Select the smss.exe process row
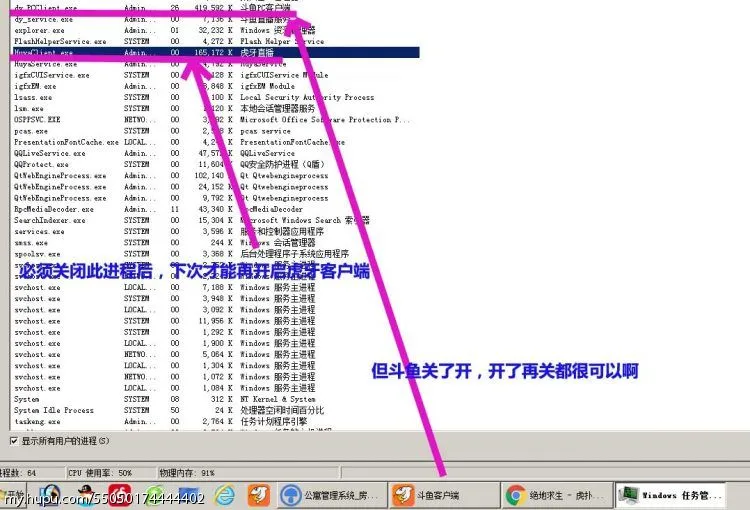The height and width of the screenshot is (510, 750). point(215,243)
